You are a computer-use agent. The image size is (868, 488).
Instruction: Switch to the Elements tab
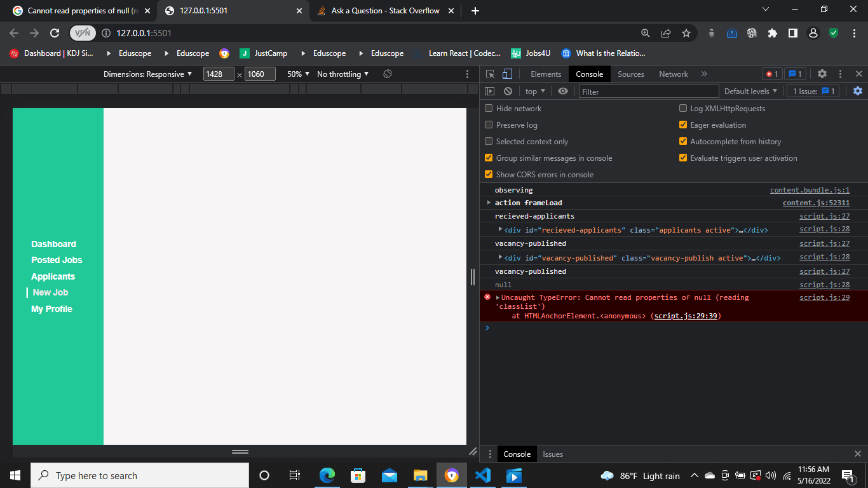[x=546, y=74]
